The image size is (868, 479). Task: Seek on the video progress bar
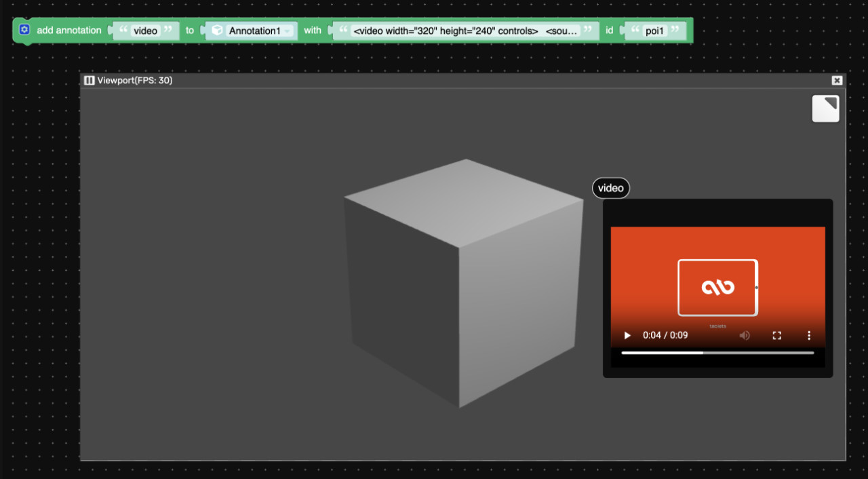(x=717, y=353)
